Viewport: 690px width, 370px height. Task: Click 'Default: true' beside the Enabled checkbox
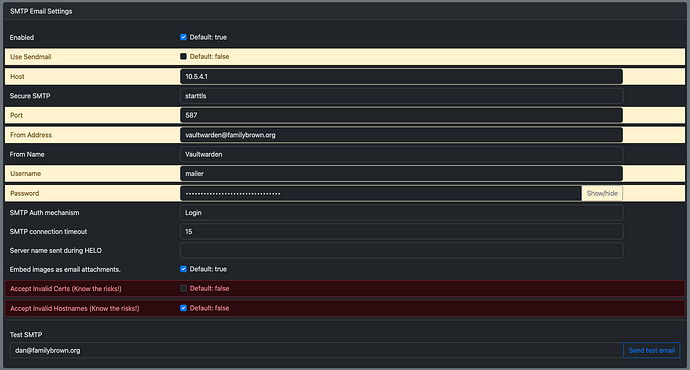pyautogui.click(x=208, y=37)
